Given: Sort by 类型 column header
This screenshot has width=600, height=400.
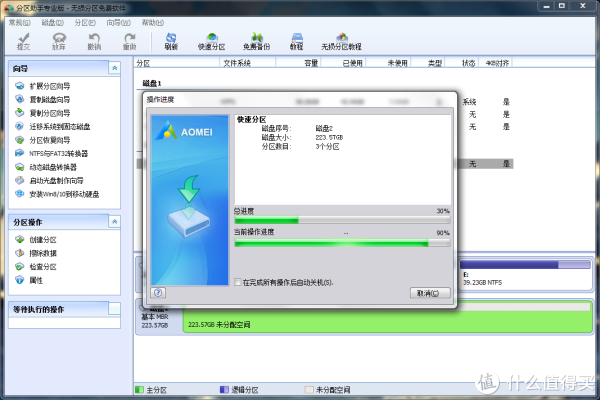Looking at the screenshot, I should pos(429,63).
